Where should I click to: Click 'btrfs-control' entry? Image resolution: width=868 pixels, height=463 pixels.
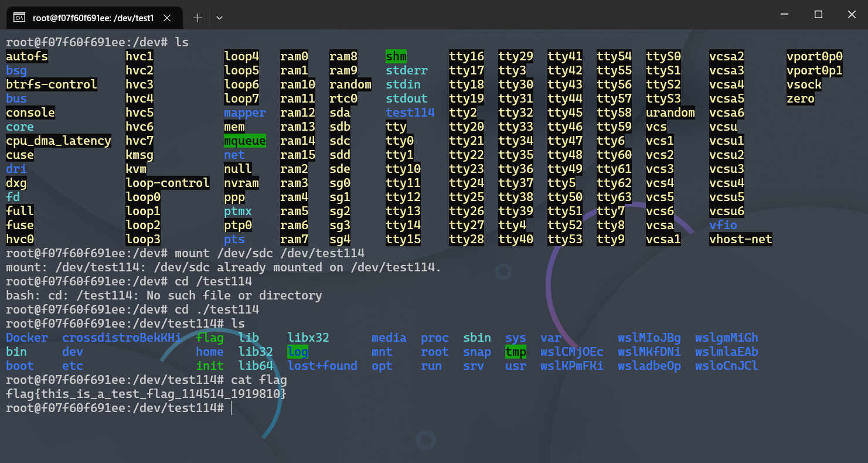(x=52, y=84)
